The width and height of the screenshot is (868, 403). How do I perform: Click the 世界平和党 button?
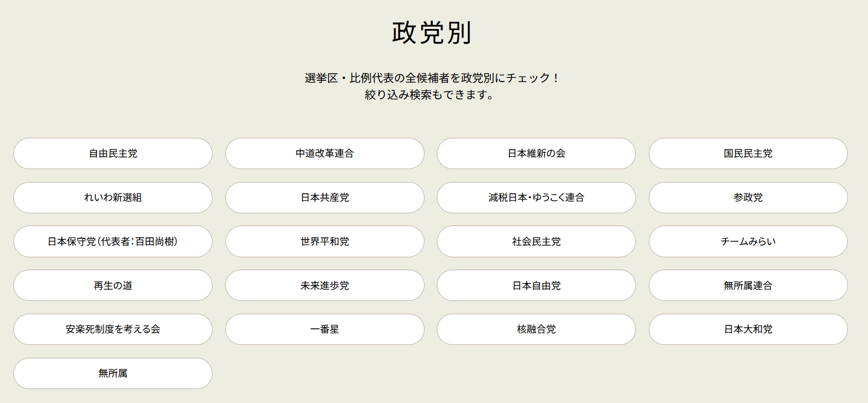pyautogui.click(x=325, y=242)
